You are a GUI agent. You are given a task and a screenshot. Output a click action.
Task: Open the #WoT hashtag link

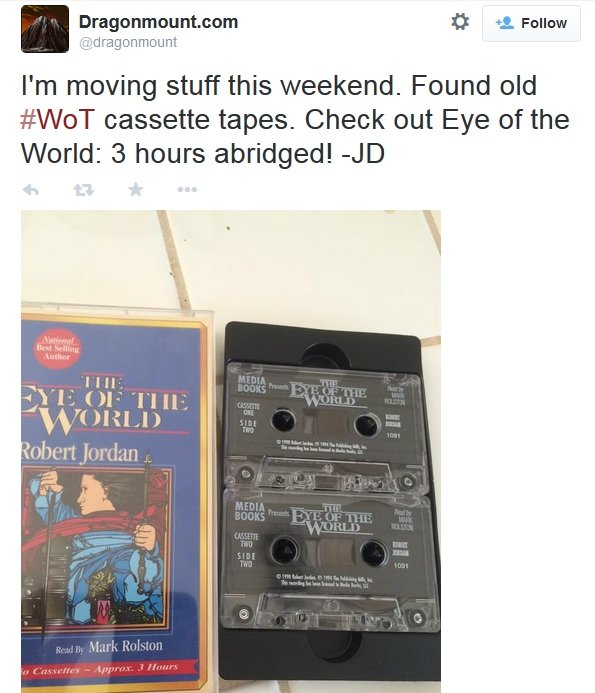click(57, 119)
